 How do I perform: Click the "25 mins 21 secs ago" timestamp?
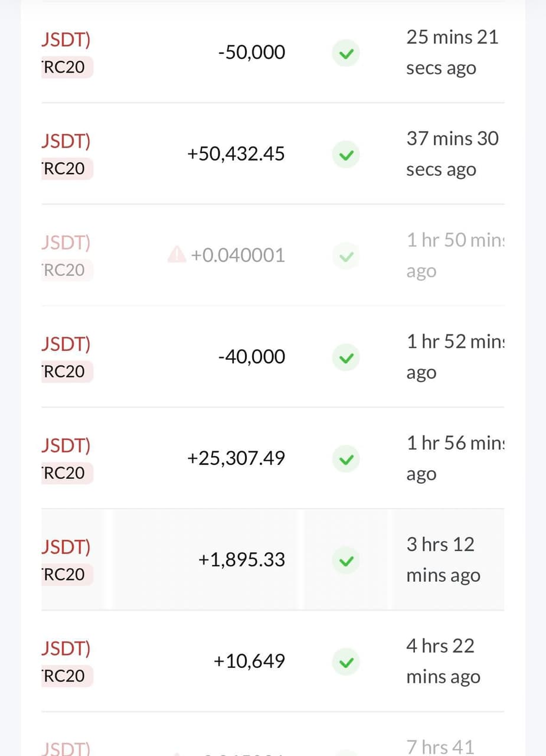(452, 53)
